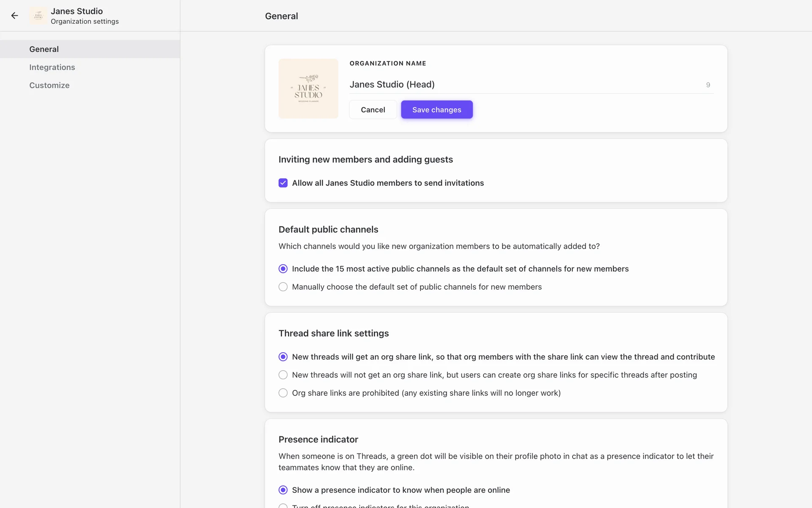Open the General settings section
Screen dimensions: 812x508
coord(44,49)
